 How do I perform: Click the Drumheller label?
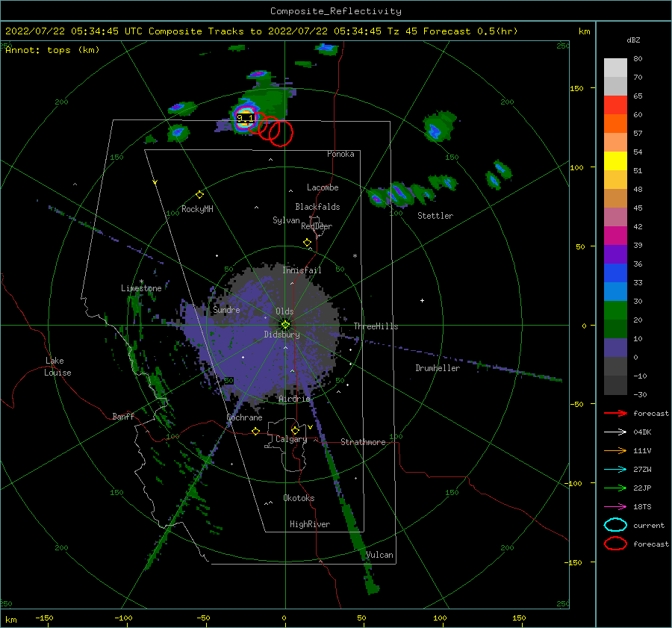[x=438, y=368]
